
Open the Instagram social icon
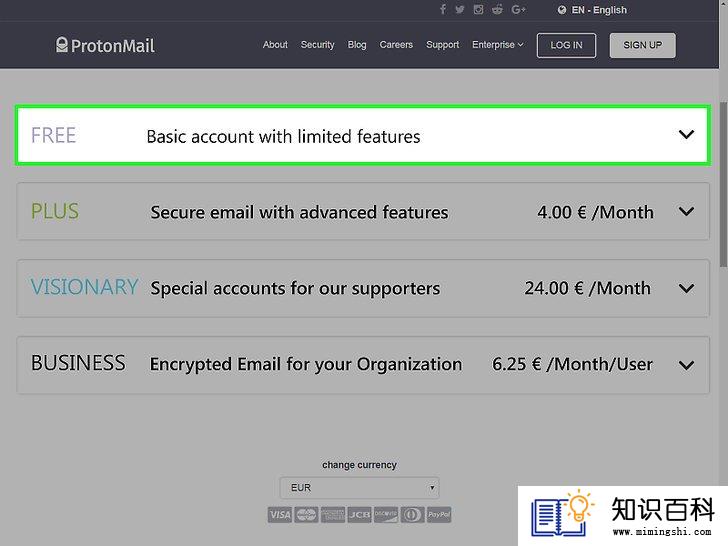point(478,10)
